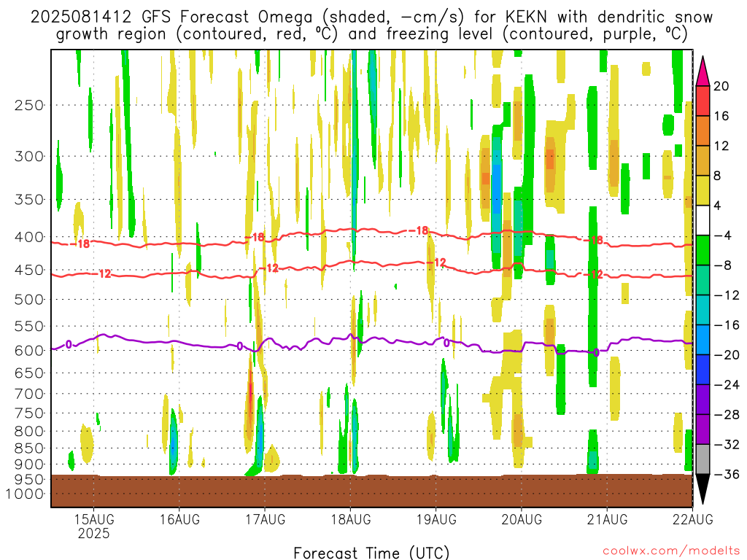Image resolution: width=747 pixels, height=560 pixels.
Task: Click the colorbar value -16
Action: pyautogui.click(x=727, y=325)
